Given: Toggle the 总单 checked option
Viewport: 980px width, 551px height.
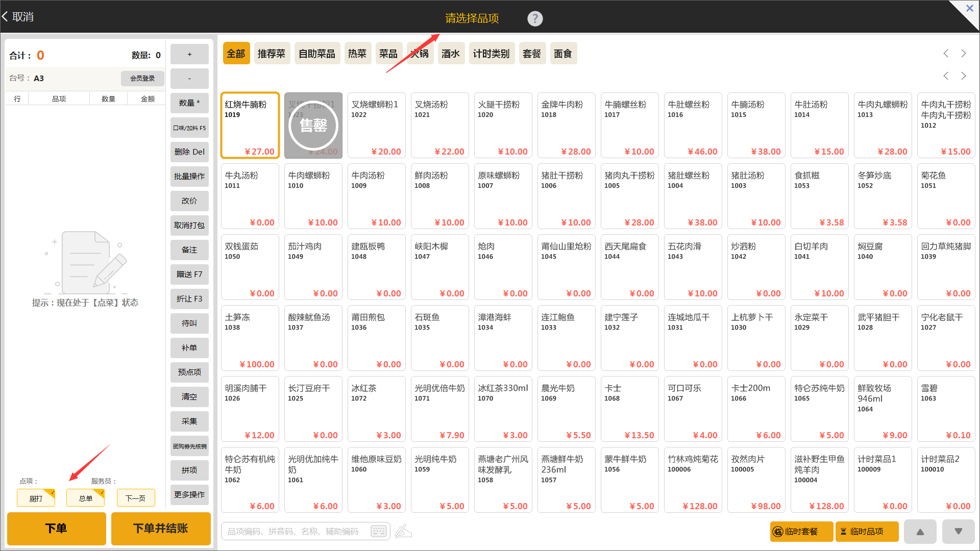Looking at the screenshot, I should point(85,498).
